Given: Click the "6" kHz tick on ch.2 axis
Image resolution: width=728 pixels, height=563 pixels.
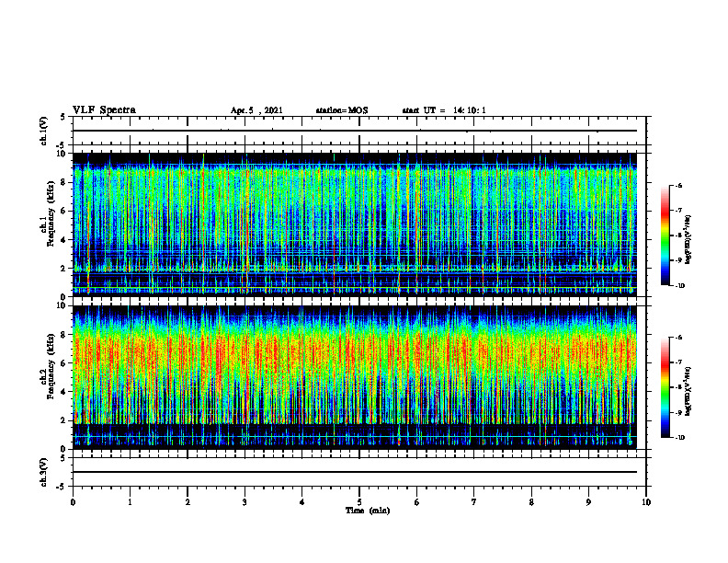Looking at the screenshot, I should (x=64, y=363).
